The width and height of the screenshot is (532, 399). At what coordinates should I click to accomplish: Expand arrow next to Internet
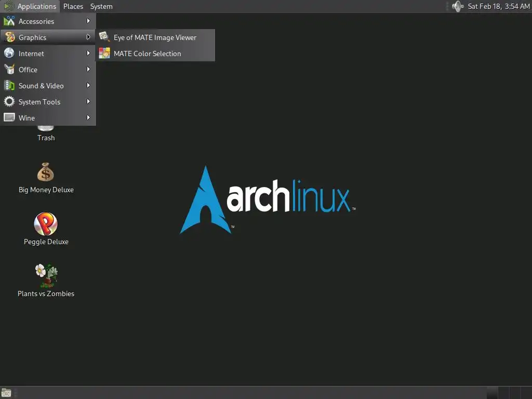[x=88, y=54]
